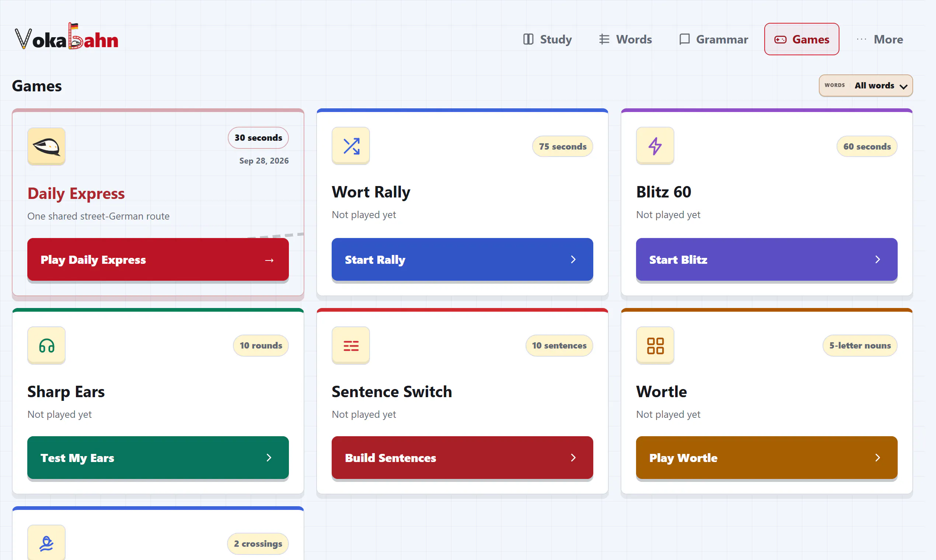Screen dimensions: 936x560
Task: Click the 75 seconds badge
Action: click(562, 146)
